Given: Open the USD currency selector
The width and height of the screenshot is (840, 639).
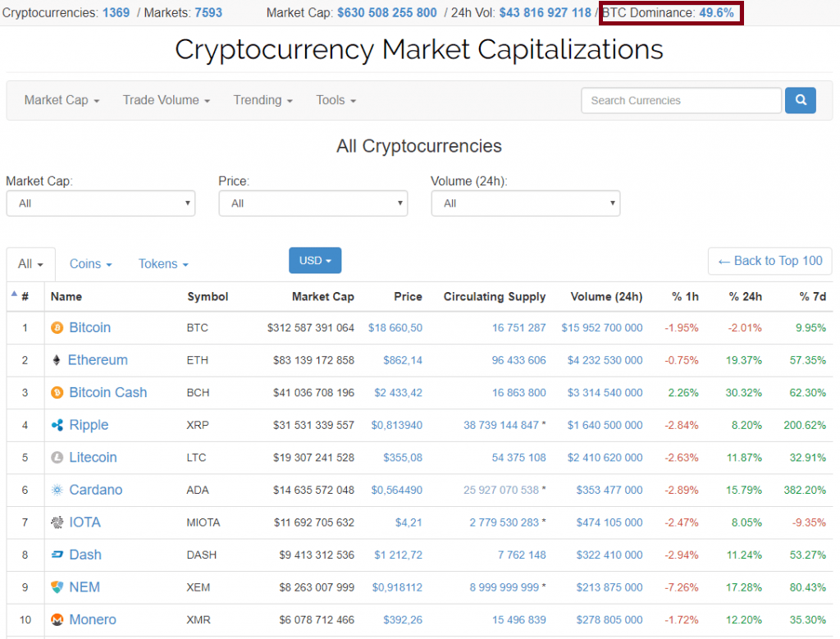Looking at the screenshot, I should click(315, 261).
